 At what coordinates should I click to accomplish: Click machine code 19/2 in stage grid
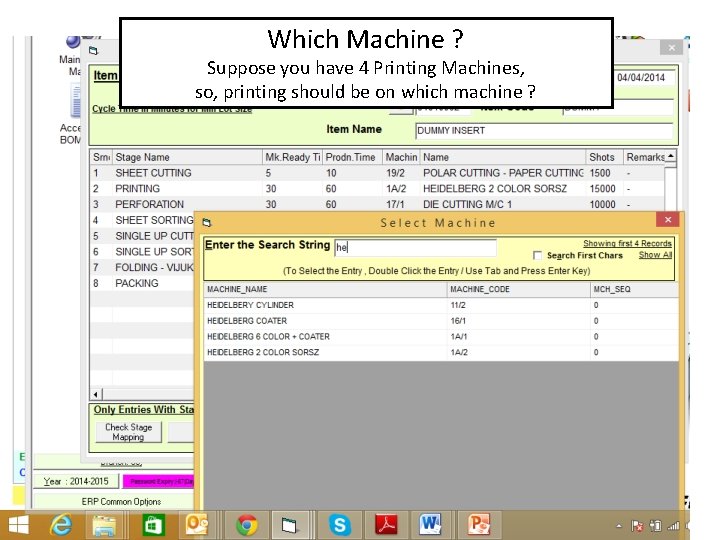401,173
